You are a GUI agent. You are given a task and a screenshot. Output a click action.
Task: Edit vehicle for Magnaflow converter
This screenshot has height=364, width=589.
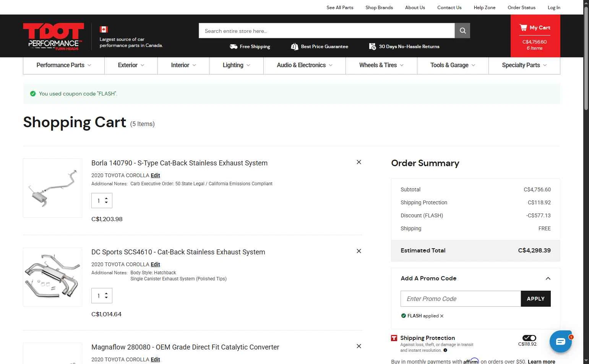[155, 359]
